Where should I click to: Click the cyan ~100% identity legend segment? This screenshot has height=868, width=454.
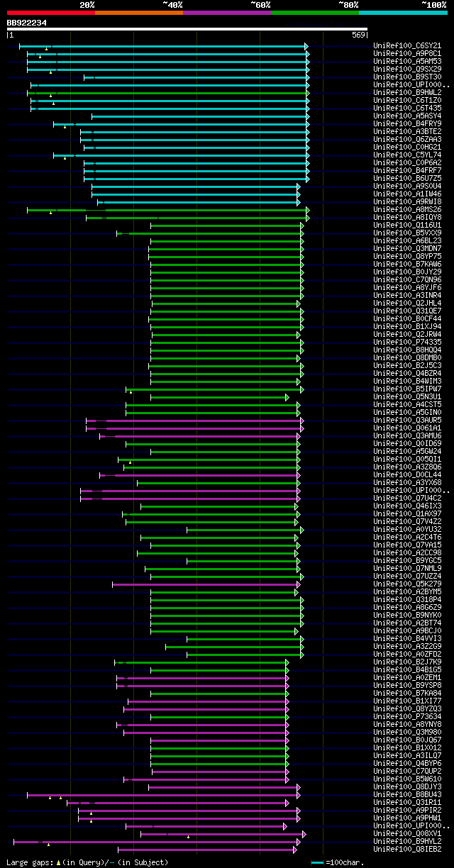(x=403, y=12)
